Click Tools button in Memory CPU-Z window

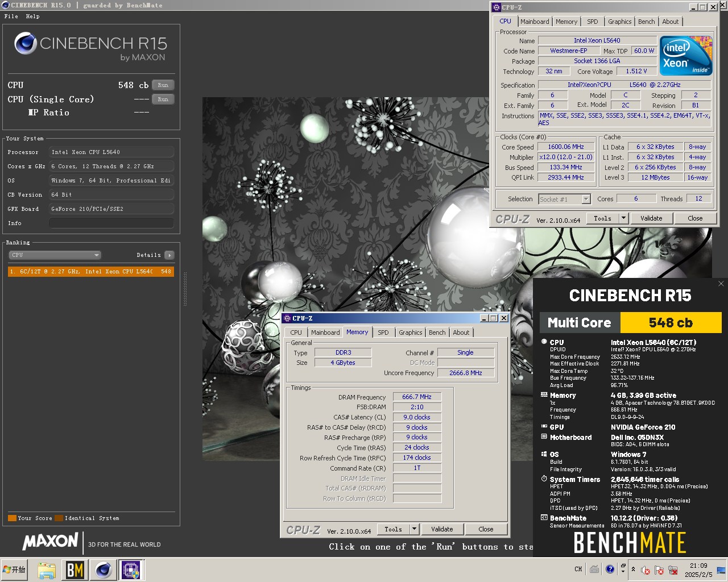[x=393, y=529]
